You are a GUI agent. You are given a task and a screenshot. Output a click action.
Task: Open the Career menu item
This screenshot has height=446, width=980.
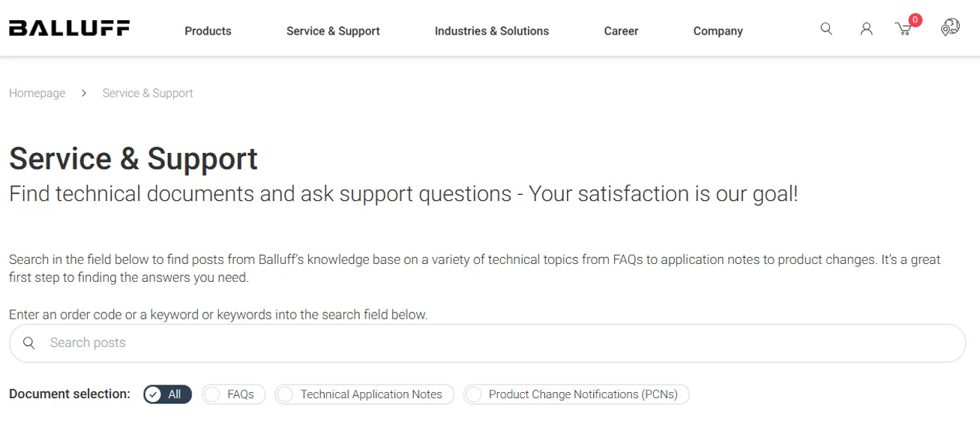coord(621,31)
